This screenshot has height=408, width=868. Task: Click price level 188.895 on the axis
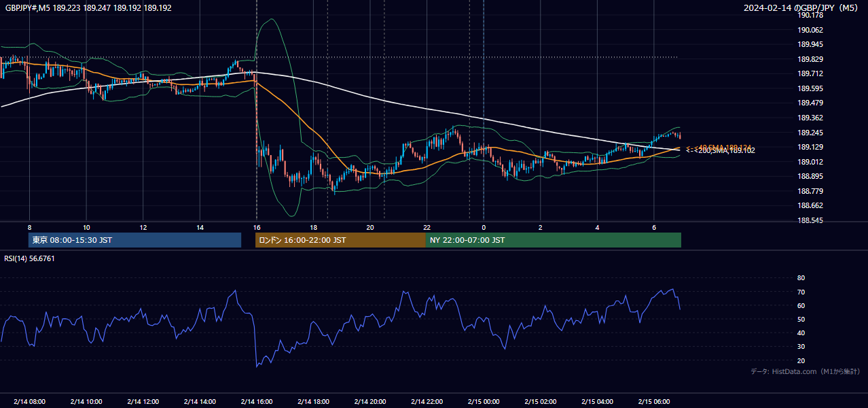click(810, 176)
